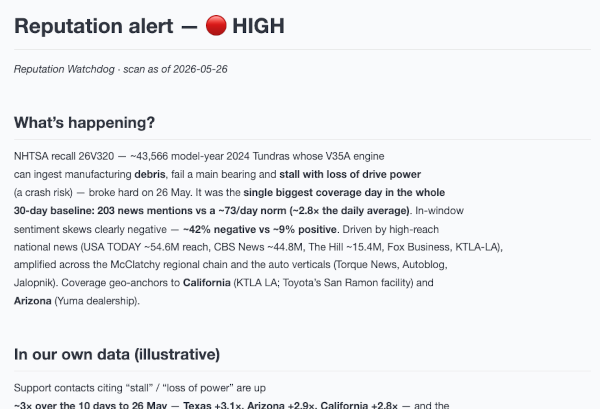Click 'Support contacts citing' sentence start
The height and width of the screenshot is (409, 600).
(68, 388)
